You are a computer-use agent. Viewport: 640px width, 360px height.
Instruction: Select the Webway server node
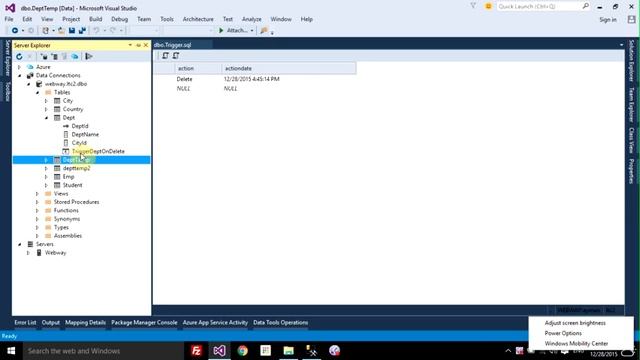(x=56, y=253)
